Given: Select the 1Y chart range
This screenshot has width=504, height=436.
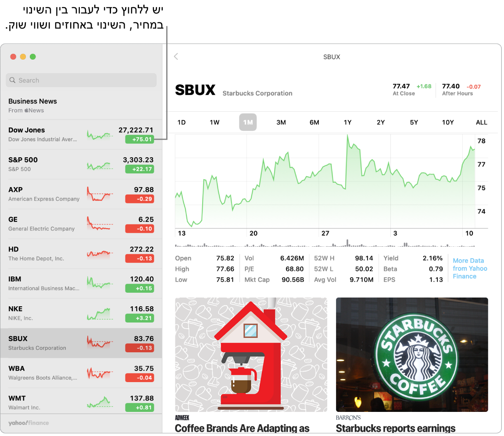Looking at the screenshot, I should (348, 123).
